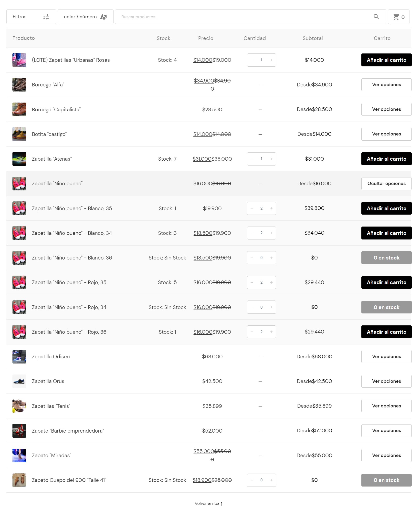Open the Zapato "Miradas" thumbnail
420x529 pixels.
19,455
